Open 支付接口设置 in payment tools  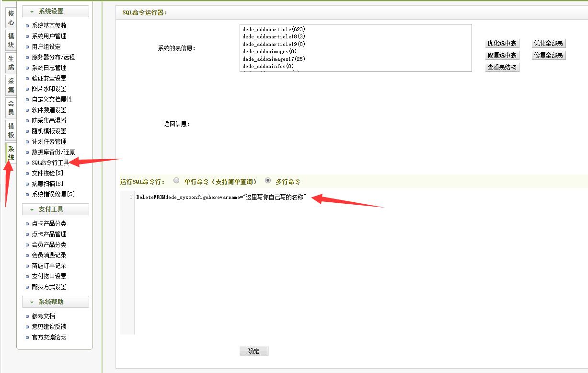(49, 276)
